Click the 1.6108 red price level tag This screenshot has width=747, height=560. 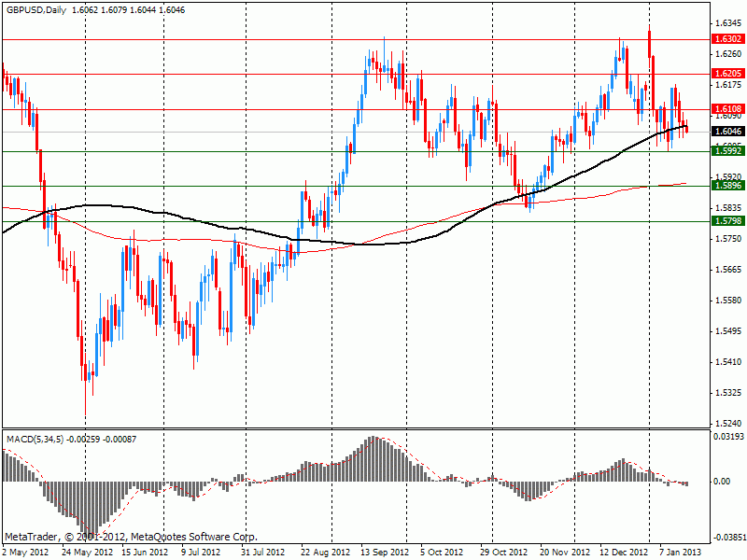click(x=727, y=109)
